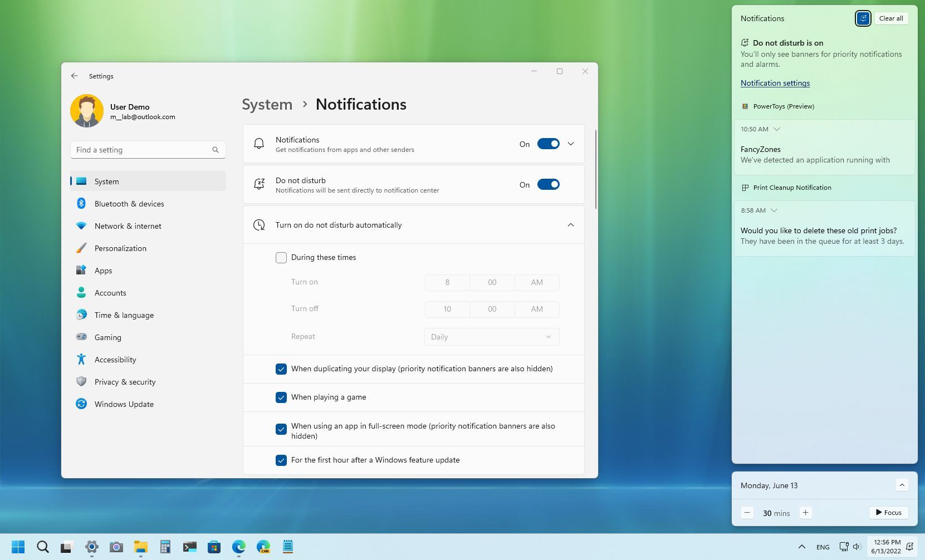Open Network & internet settings
The image size is (925, 560).
128,226
